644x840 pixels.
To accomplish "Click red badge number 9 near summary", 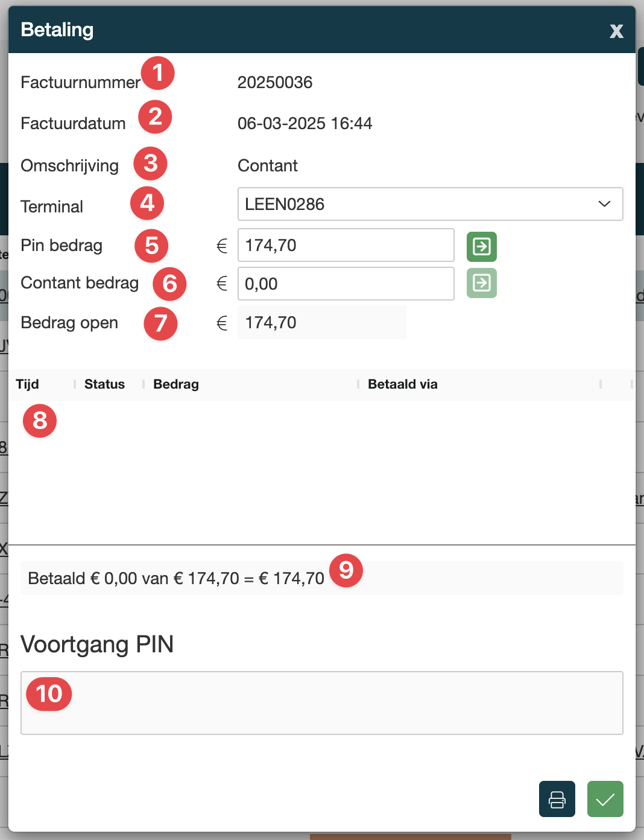I will tap(346, 570).
